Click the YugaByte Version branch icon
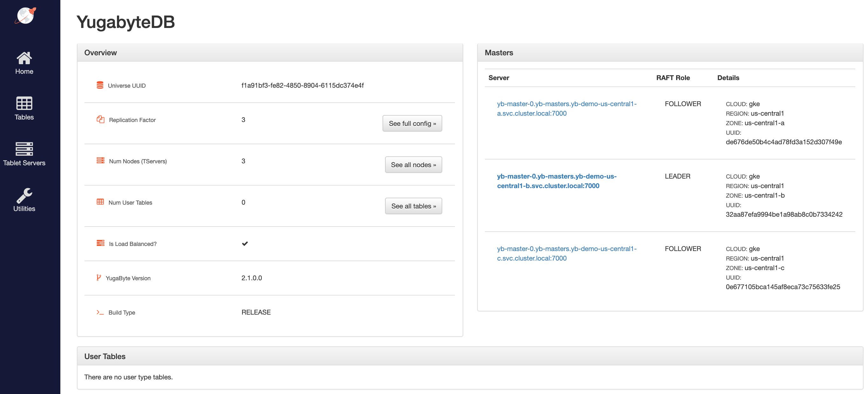This screenshot has height=394, width=868. [x=98, y=277]
